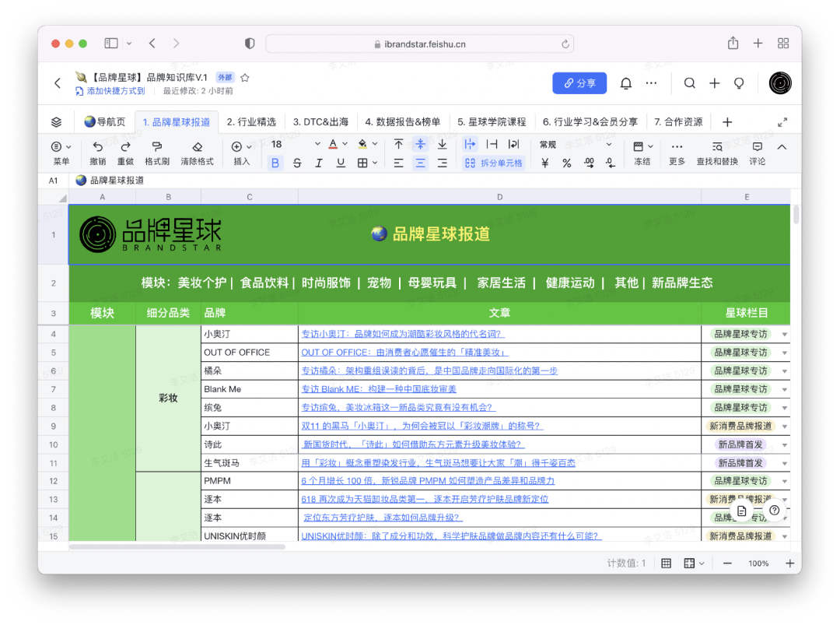Open the sheet layers list icon
The height and width of the screenshot is (625, 840).
click(56, 122)
